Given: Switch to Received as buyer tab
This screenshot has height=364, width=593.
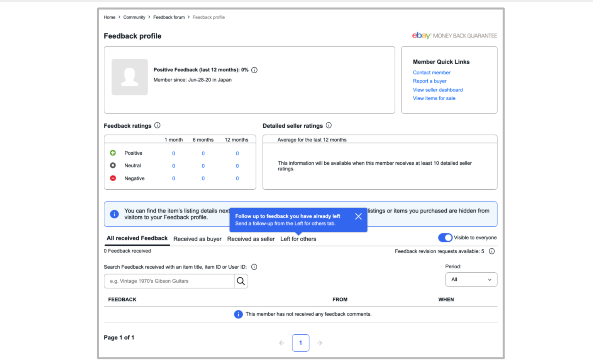Looking at the screenshot, I should (x=197, y=239).
